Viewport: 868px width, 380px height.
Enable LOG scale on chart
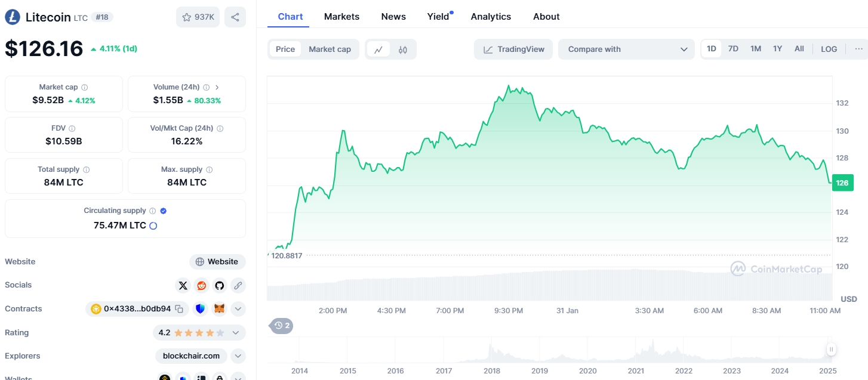(x=829, y=49)
